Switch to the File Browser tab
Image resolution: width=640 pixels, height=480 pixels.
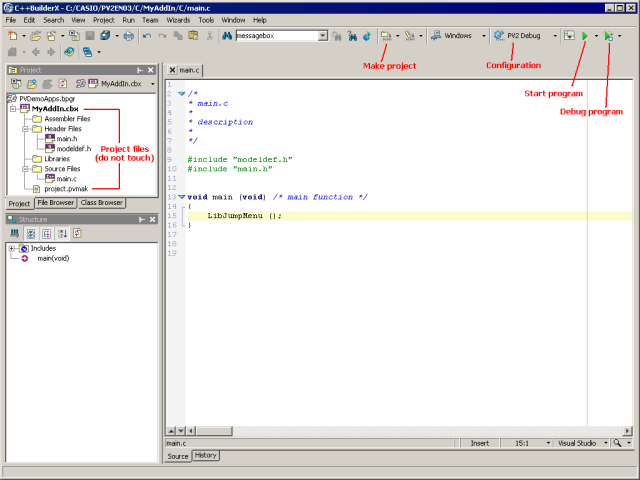pyautogui.click(x=56, y=202)
